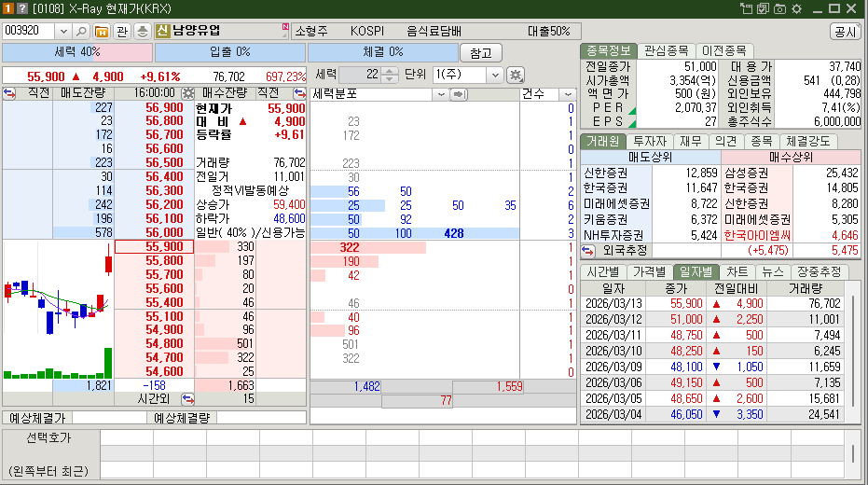Open the 세력분포 dropdown

coord(441,94)
